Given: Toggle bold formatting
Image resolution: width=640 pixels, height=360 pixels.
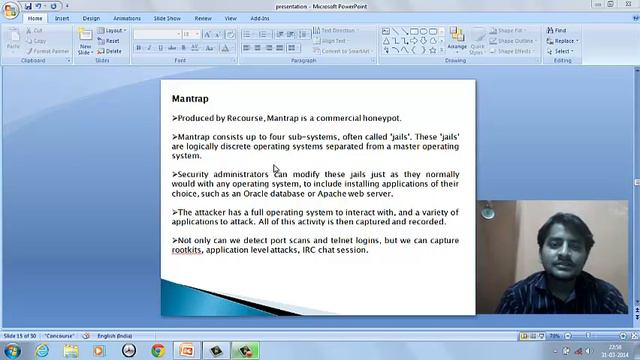Looking at the screenshot, I should click(139, 48).
